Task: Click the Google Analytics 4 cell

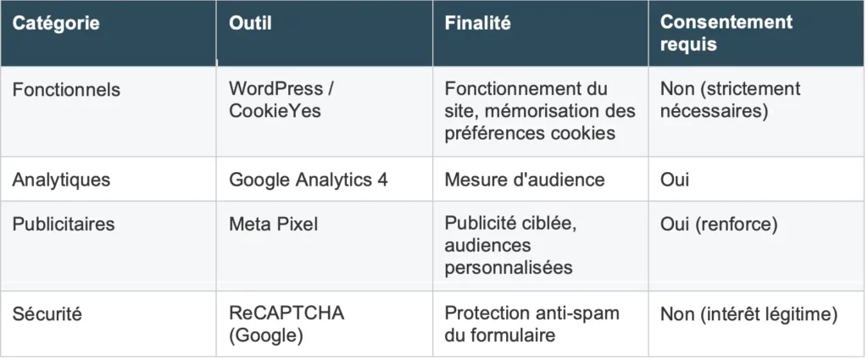Action: [x=309, y=180]
